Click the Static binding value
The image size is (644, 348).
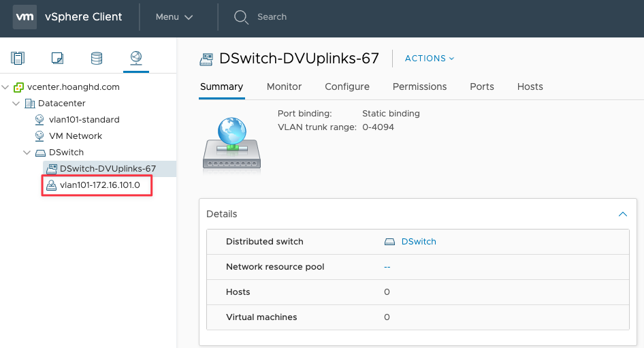pos(391,114)
